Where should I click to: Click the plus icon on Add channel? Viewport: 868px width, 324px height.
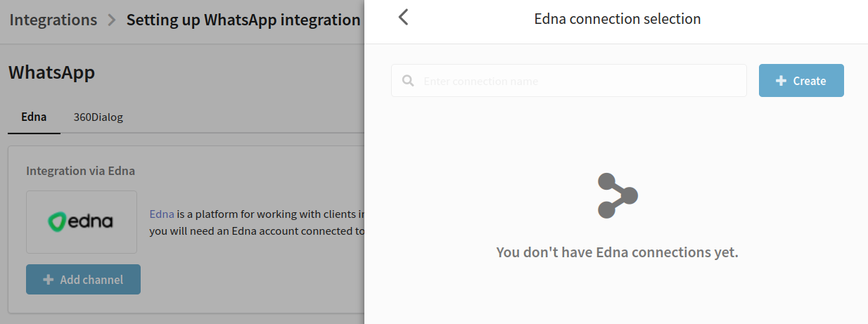point(49,280)
